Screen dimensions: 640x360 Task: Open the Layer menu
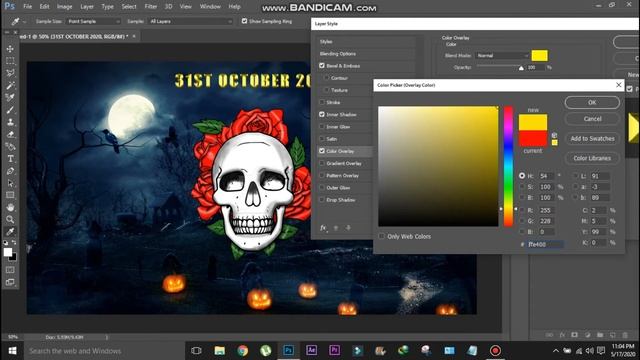pos(87,7)
